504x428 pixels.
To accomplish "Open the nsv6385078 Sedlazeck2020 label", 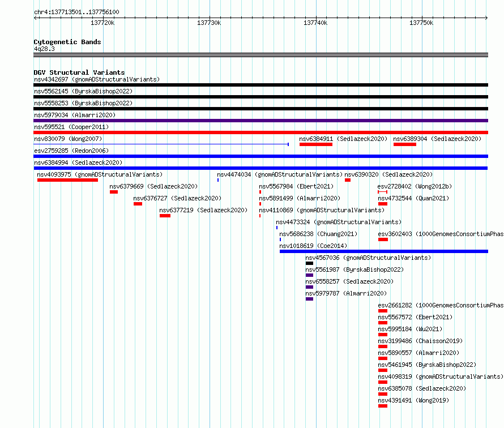I will [422, 388].
